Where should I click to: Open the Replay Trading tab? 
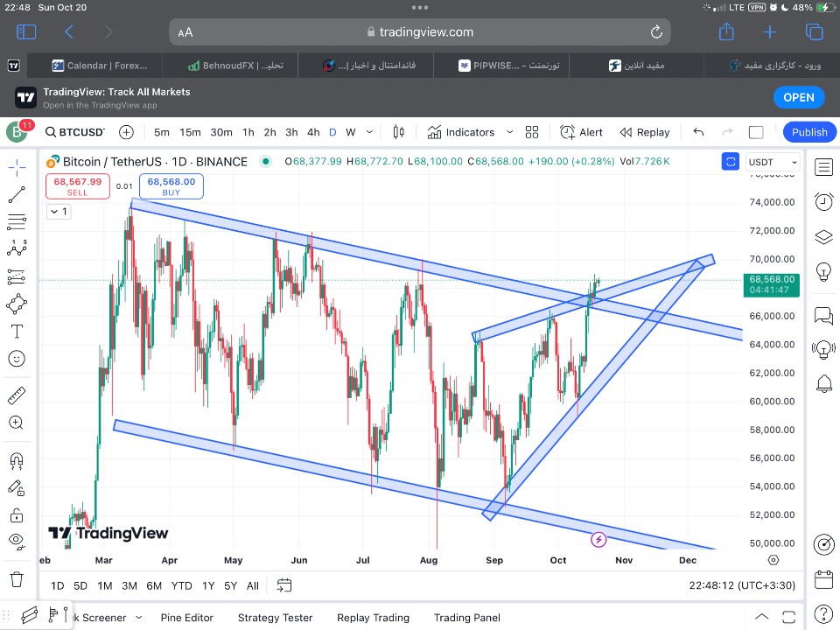[373, 618]
